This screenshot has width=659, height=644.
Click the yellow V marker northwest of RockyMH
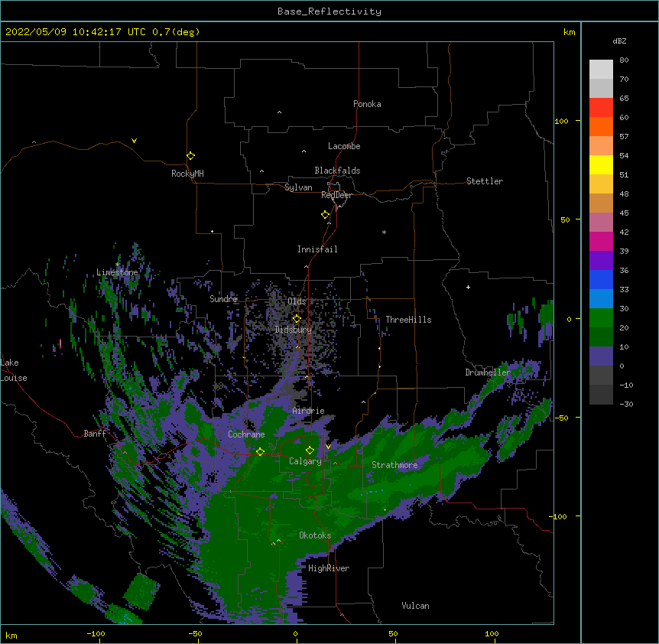(x=134, y=141)
